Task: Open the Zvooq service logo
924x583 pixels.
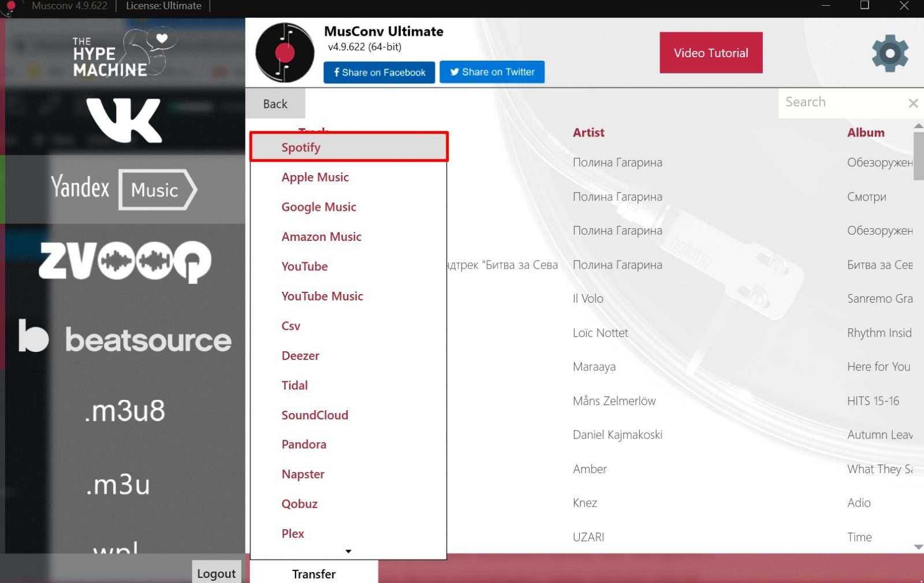Action: 125,261
